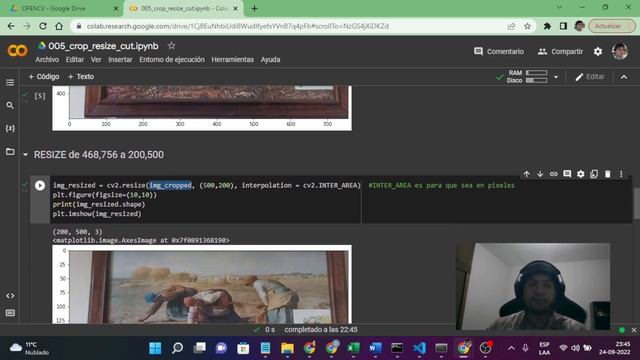
Task: Open browser extensions puzzle icon
Action: (547, 26)
